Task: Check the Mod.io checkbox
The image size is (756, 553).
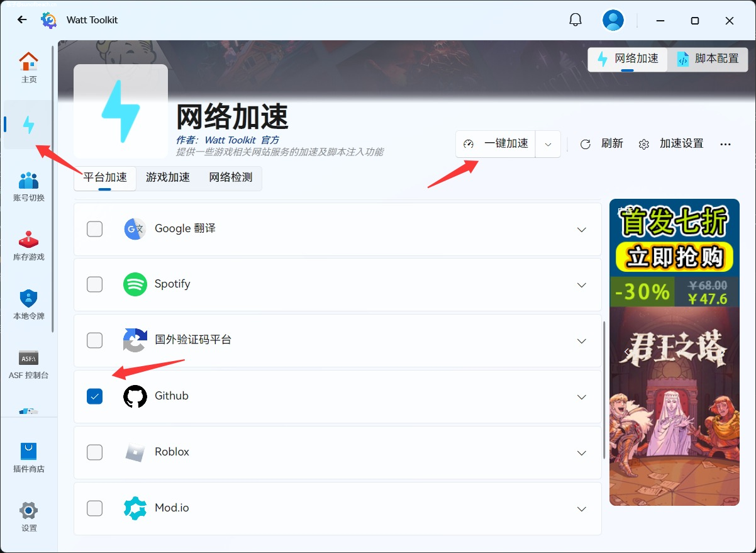Action: (94, 508)
